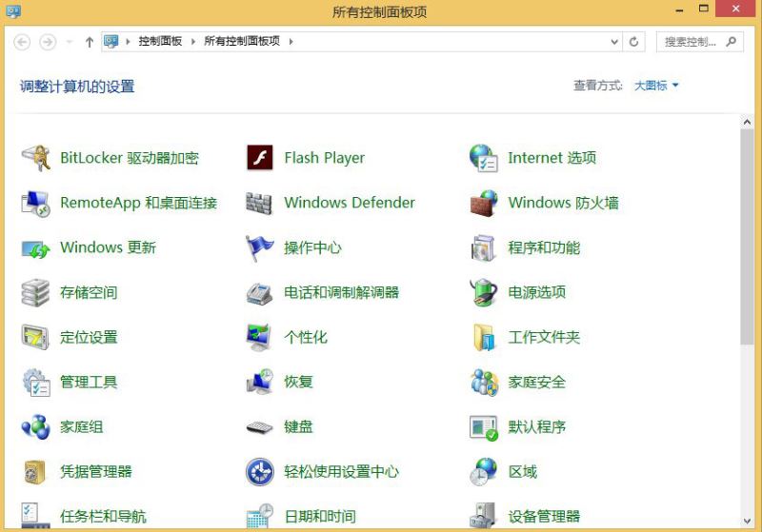Click the up arrow navigation button
762x532 pixels.
point(90,42)
